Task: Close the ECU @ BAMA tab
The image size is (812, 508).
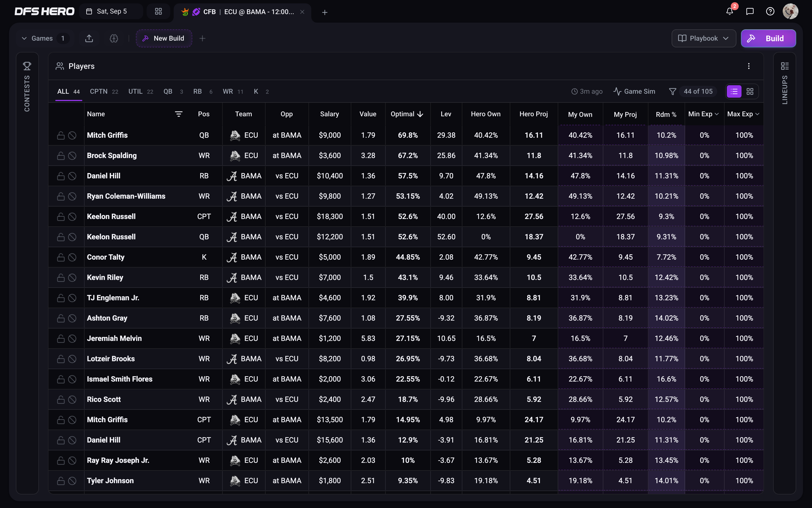Action: (x=302, y=12)
